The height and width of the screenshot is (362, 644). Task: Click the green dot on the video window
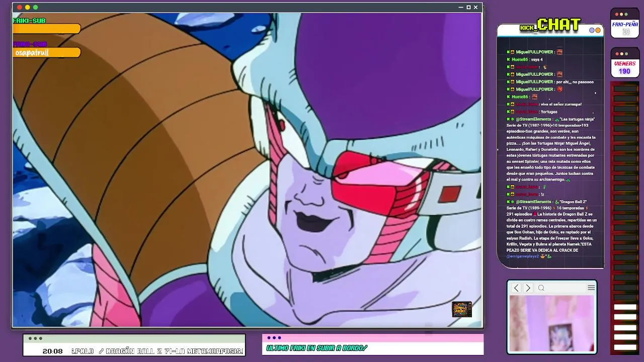point(36,8)
